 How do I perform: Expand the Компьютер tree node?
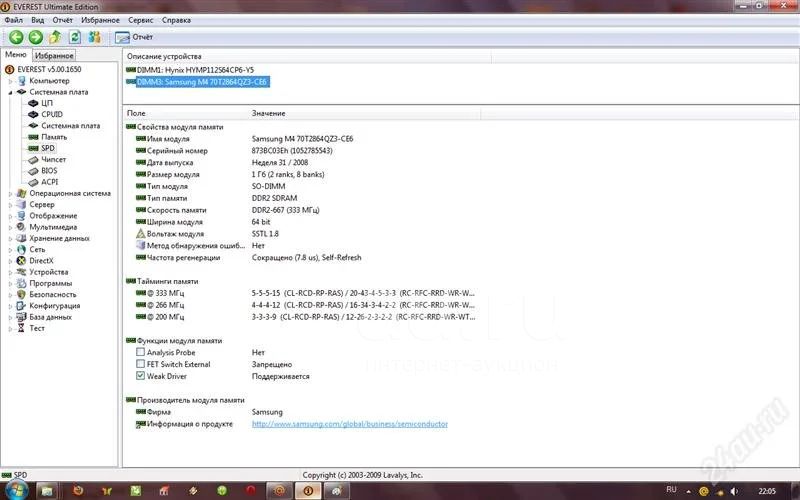click(10, 81)
